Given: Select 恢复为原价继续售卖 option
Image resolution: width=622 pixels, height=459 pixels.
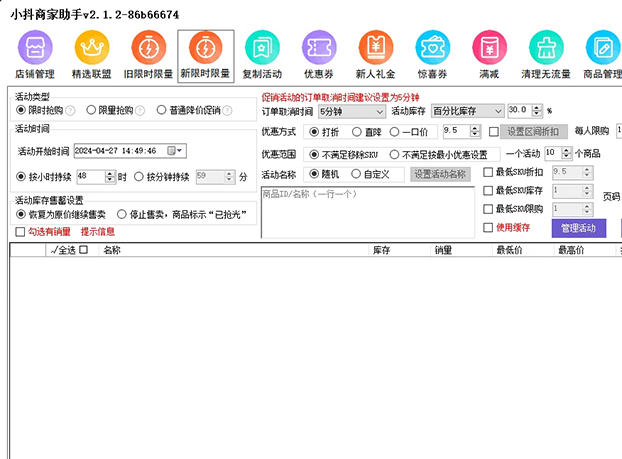Looking at the screenshot, I should 21,215.
